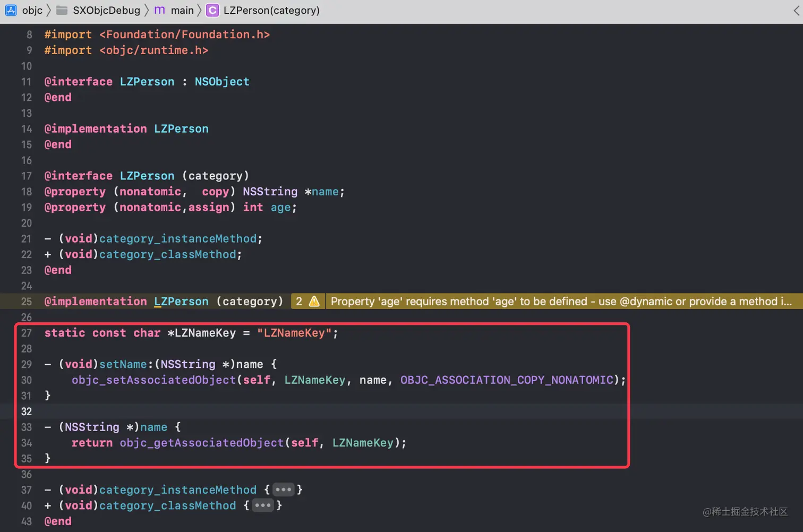Click the objc project icon in breadcrumb
The image size is (803, 532).
coord(11,10)
